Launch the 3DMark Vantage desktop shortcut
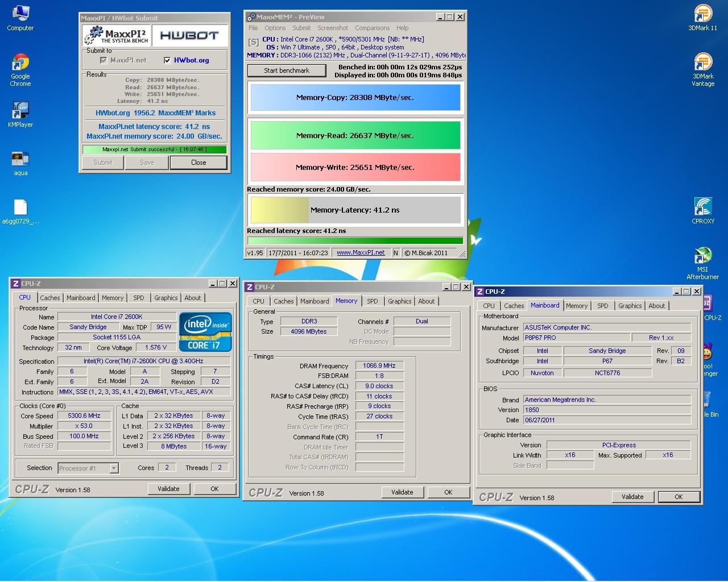The width and height of the screenshot is (728, 582). pyautogui.click(x=703, y=70)
